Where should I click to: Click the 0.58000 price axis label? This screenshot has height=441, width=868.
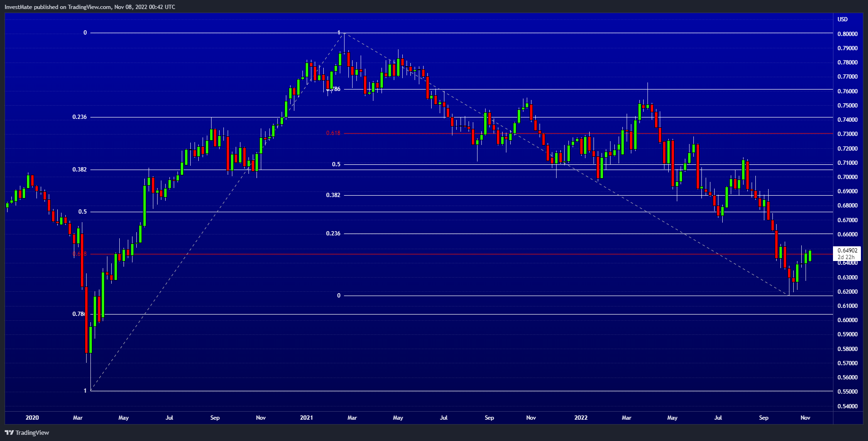[847, 349]
